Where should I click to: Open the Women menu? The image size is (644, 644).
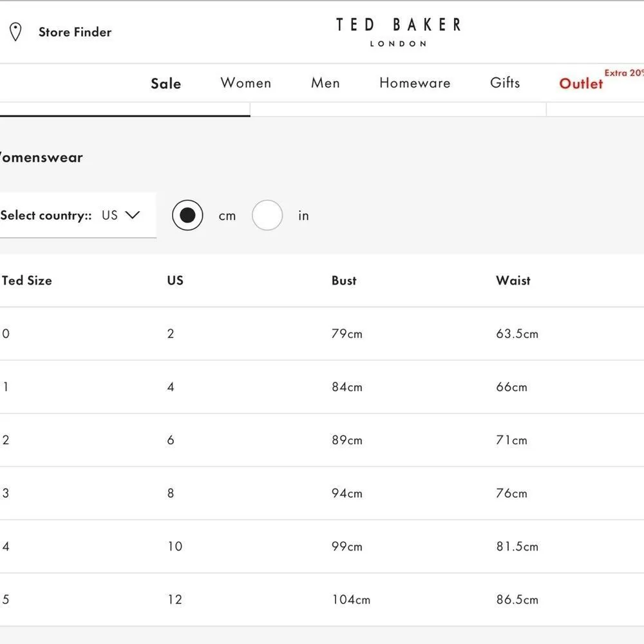(x=245, y=83)
